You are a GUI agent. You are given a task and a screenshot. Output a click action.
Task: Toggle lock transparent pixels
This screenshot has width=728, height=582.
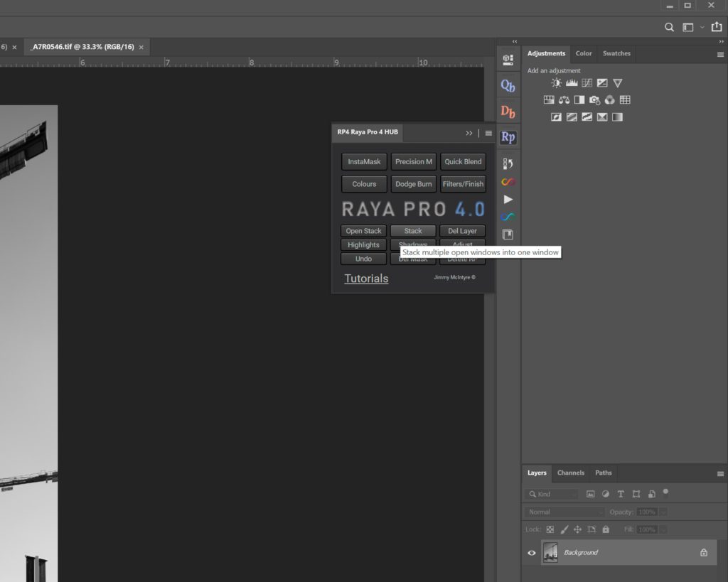point(550,529)
